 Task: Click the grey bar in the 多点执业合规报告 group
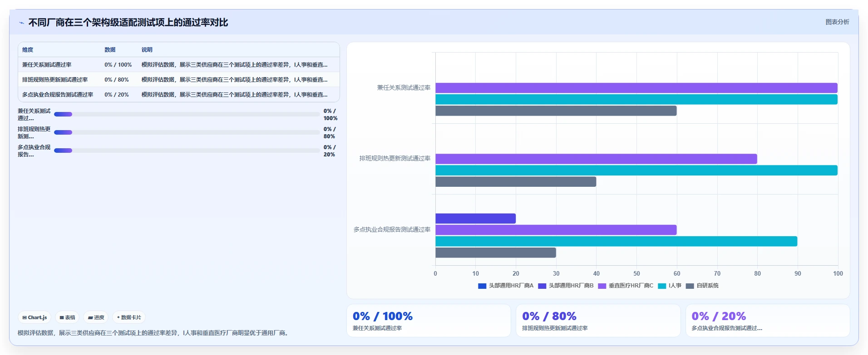coord(496,253)
